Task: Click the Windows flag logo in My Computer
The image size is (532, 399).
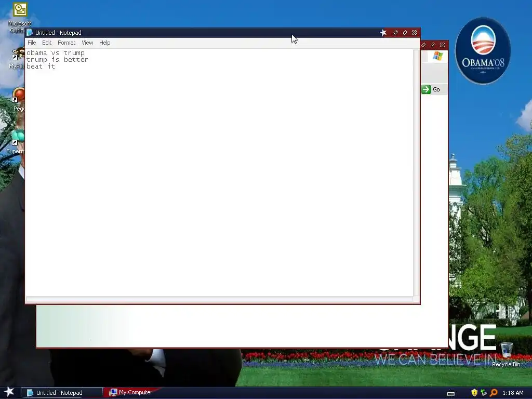Action: (437, 56)
